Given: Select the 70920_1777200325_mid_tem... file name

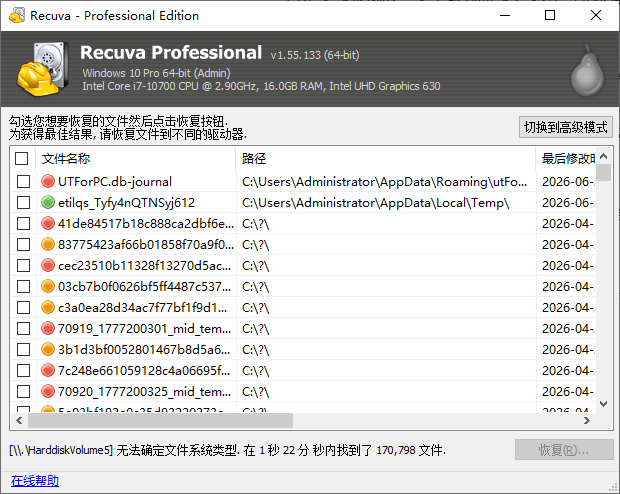Looking at the screenshot, I should pyautogui.click(x=145, y=391).
